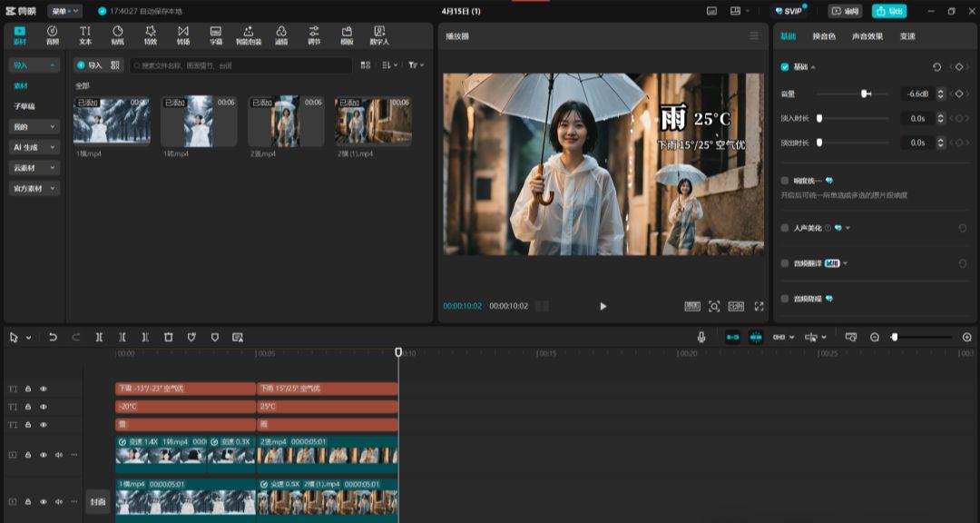Expand the AI 生成 sidebar section

pos(34,147)
